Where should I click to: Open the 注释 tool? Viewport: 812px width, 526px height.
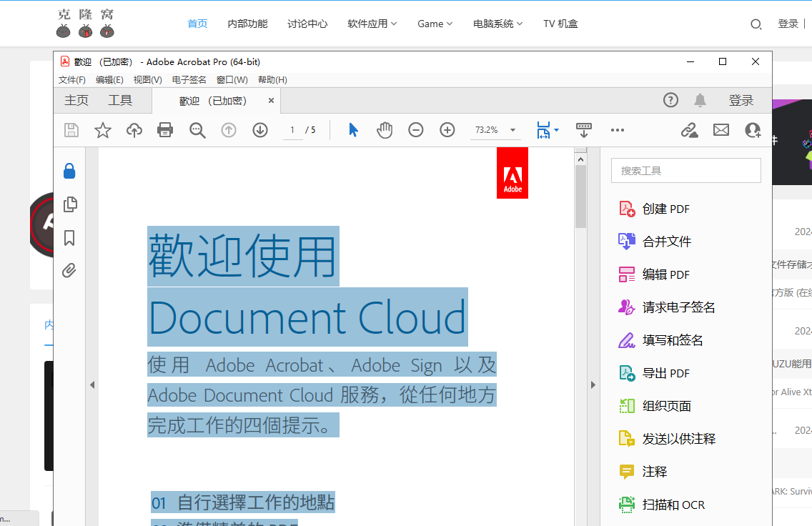pyautogui.click(x=643, y=472)
